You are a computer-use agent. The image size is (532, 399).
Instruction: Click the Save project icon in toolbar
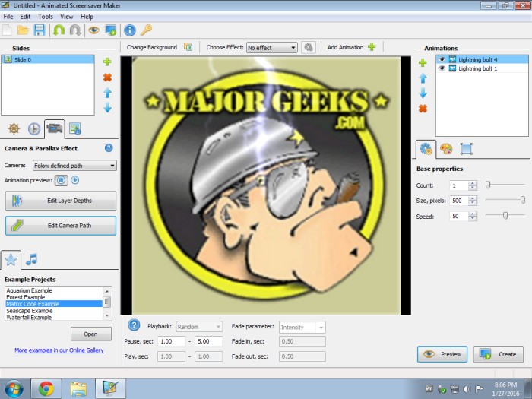(40, 30)
